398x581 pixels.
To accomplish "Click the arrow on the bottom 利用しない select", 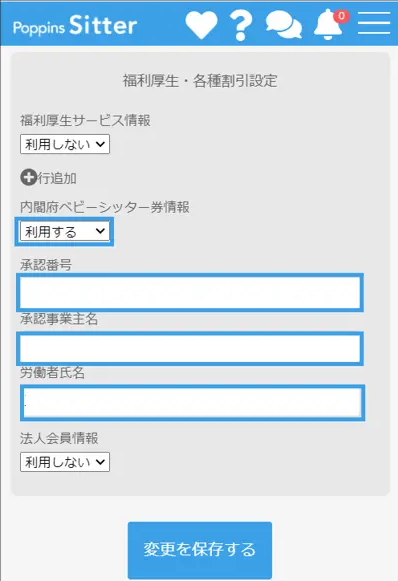I will pyautogui.click(x=100, y=462).
